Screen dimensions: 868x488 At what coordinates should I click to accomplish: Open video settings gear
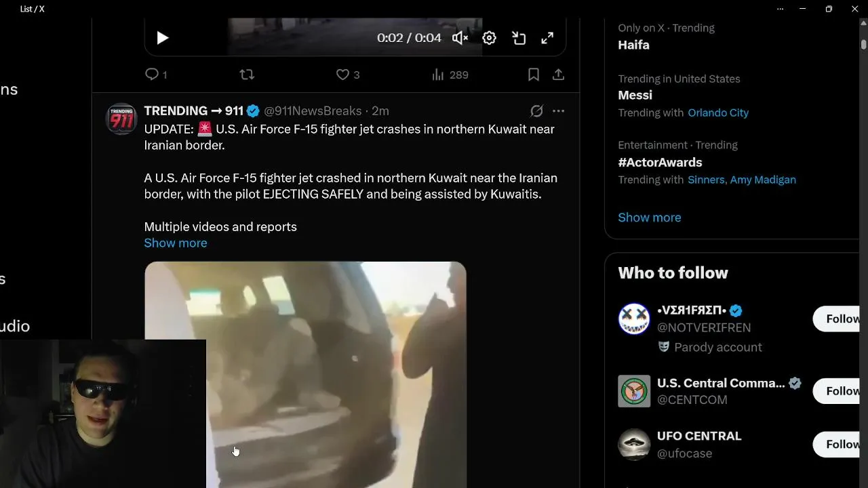(x=489, y=38)
